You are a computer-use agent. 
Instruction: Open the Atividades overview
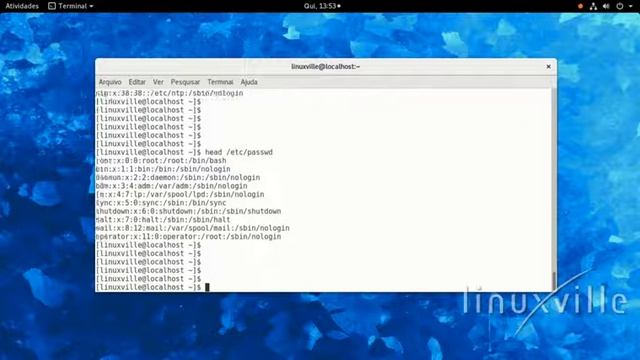(22, 6)
